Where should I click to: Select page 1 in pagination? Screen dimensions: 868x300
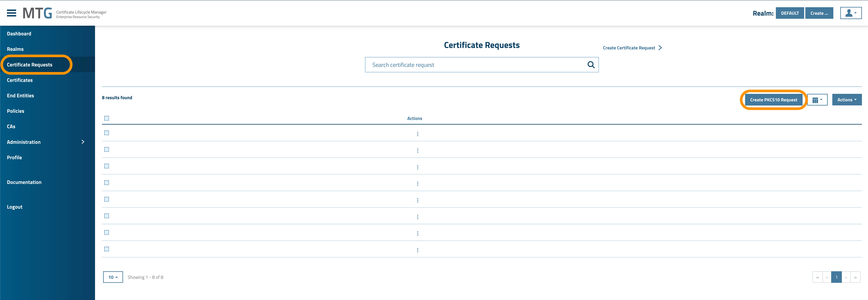[x=836, y=277]
